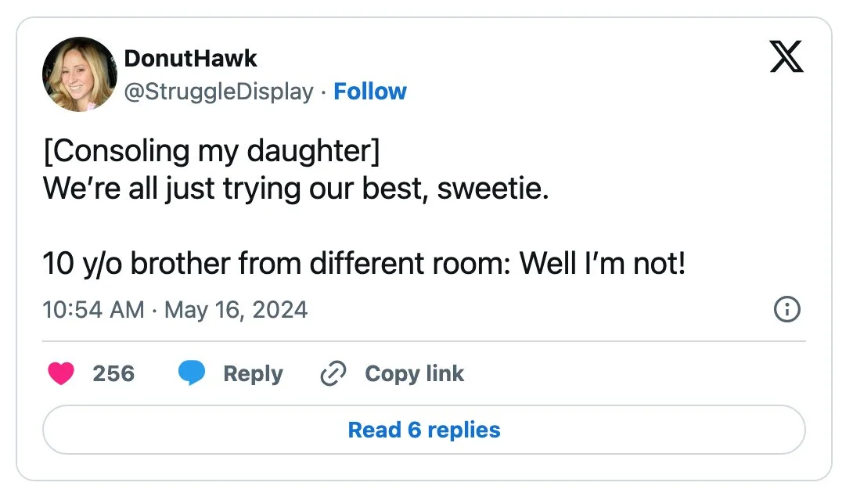
Task: Like the tweet with the heart icon
Action: click(60, 374)
